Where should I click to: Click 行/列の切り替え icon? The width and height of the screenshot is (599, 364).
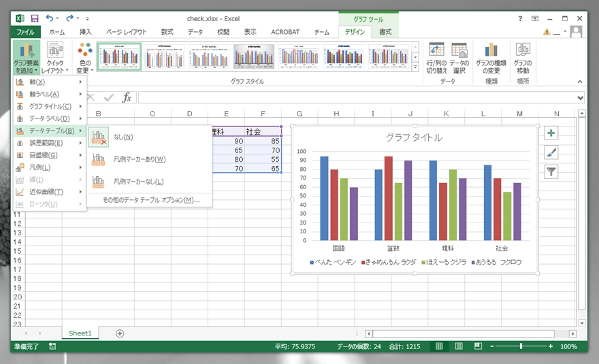(x=436, y=58)
